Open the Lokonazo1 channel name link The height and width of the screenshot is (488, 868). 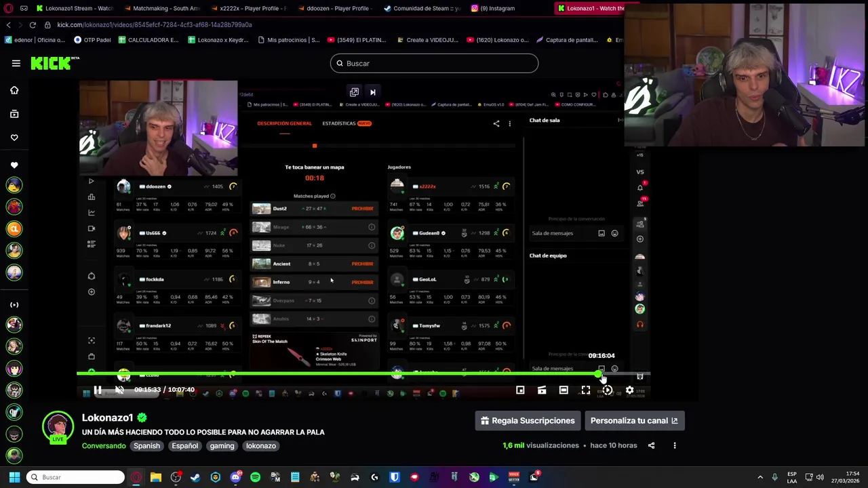[x=107, y=418]
